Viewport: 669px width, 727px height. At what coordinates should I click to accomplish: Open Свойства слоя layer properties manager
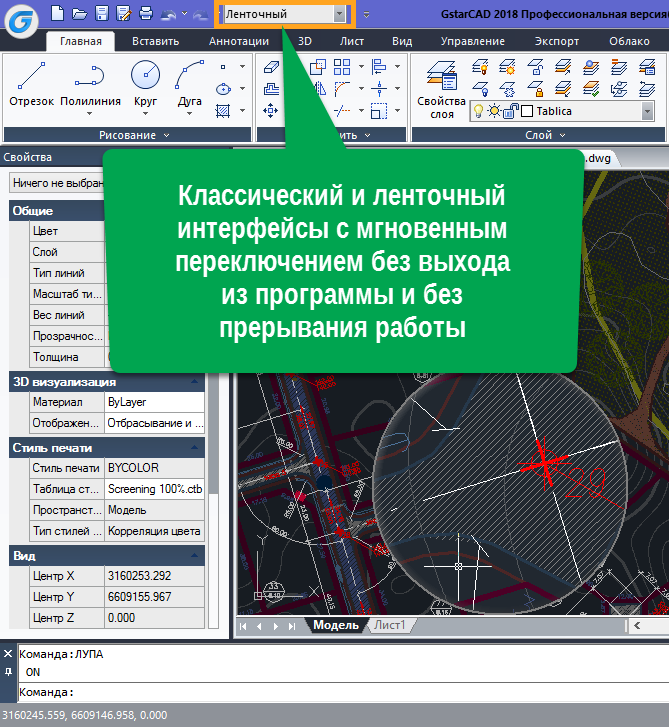[x=441, y=90]
